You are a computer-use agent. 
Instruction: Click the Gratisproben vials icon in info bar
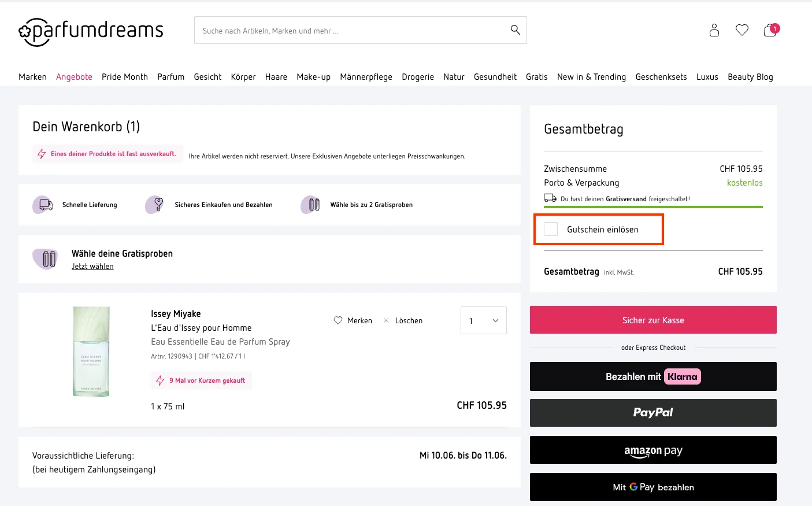click(311, 205)
